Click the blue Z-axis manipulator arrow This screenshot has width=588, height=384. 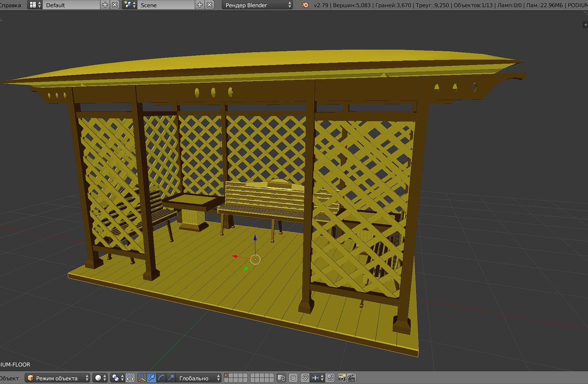[255, 238]
